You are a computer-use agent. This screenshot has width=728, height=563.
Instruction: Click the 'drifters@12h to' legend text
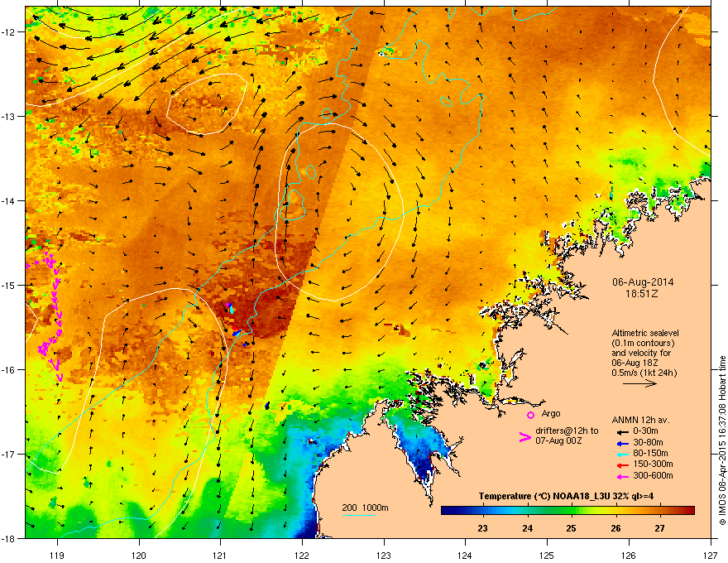(567, 431)
